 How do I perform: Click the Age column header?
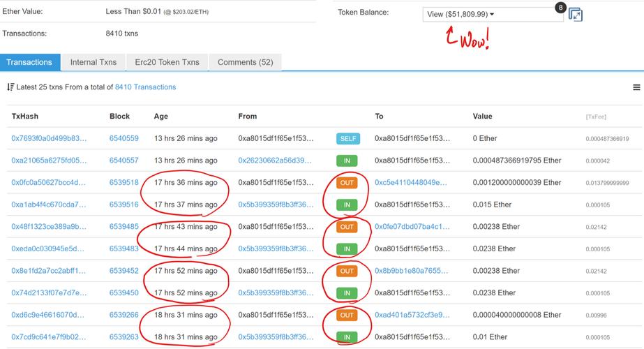161,117
